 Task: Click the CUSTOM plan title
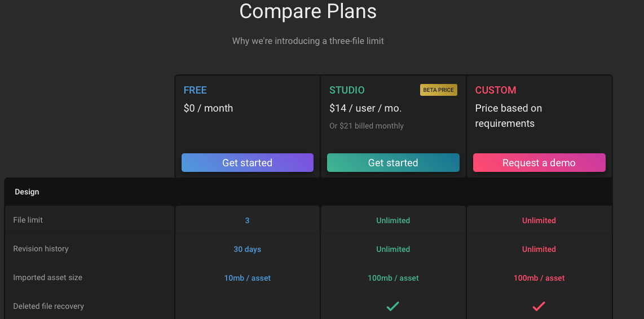(496, 90)
